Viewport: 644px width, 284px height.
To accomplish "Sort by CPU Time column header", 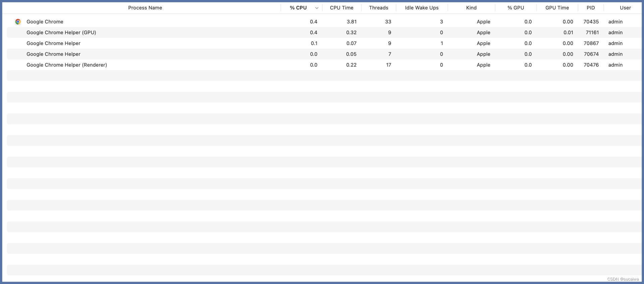I will pyautogui.click(x=341, y=8).
